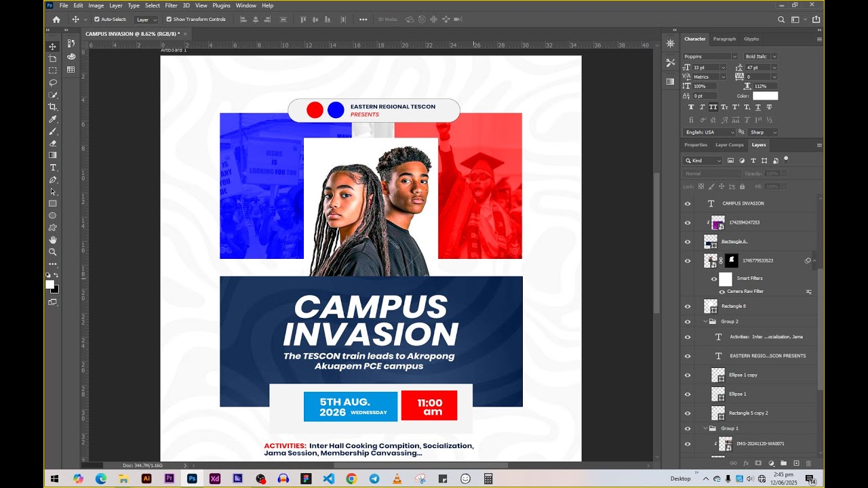Select the Rectangular Marquee tool

tap(52, 70)
